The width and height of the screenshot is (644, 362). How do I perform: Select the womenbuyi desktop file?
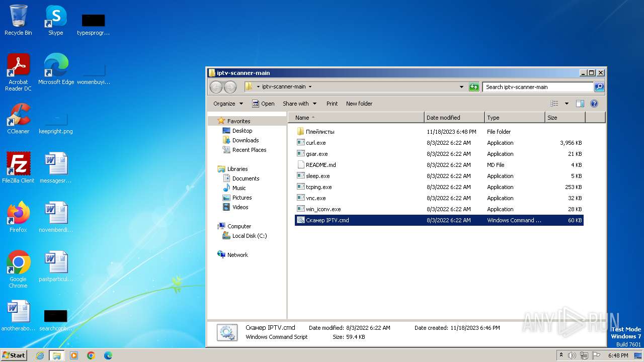coord(93,74)
